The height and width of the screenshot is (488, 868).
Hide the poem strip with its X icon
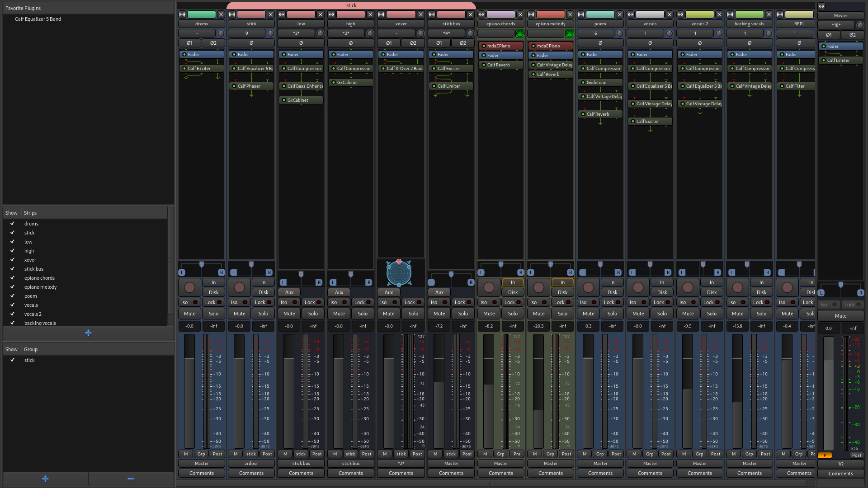[620, 14]
